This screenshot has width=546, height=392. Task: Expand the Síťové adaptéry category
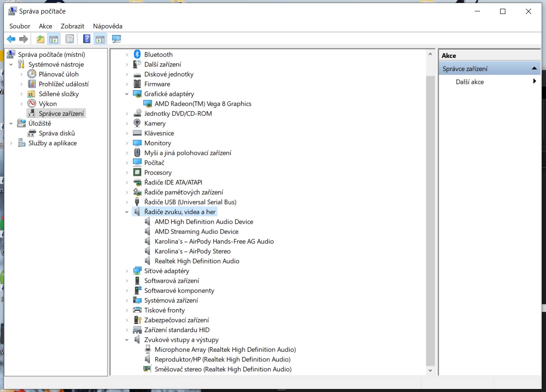coord(127,271)
